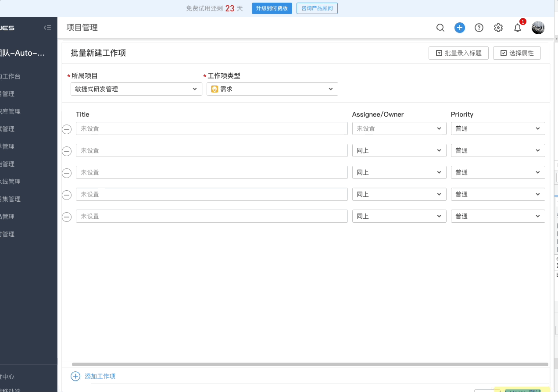Collapse the sidebar with the chevron icon

pyautogui.click(x=47, y=27)
